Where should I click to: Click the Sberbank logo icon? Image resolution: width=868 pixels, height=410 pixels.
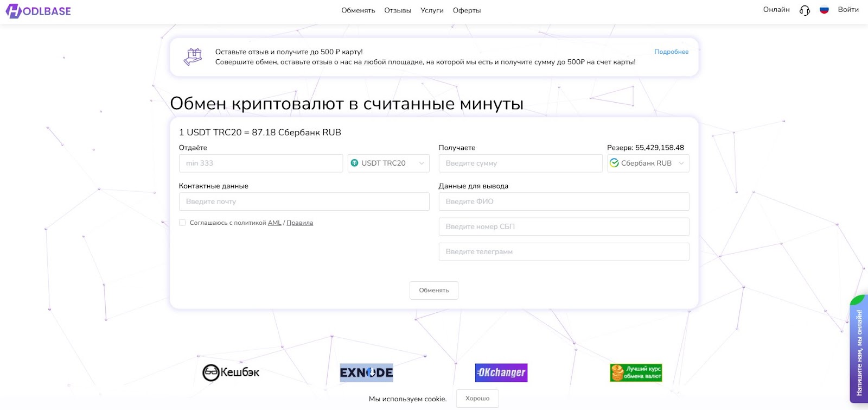(x=614, y=163)
